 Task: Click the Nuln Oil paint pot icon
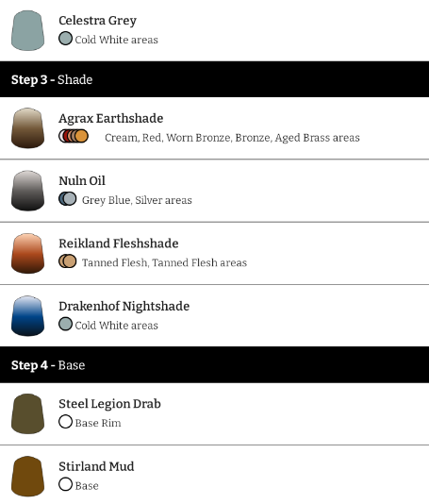pos(27,191)
